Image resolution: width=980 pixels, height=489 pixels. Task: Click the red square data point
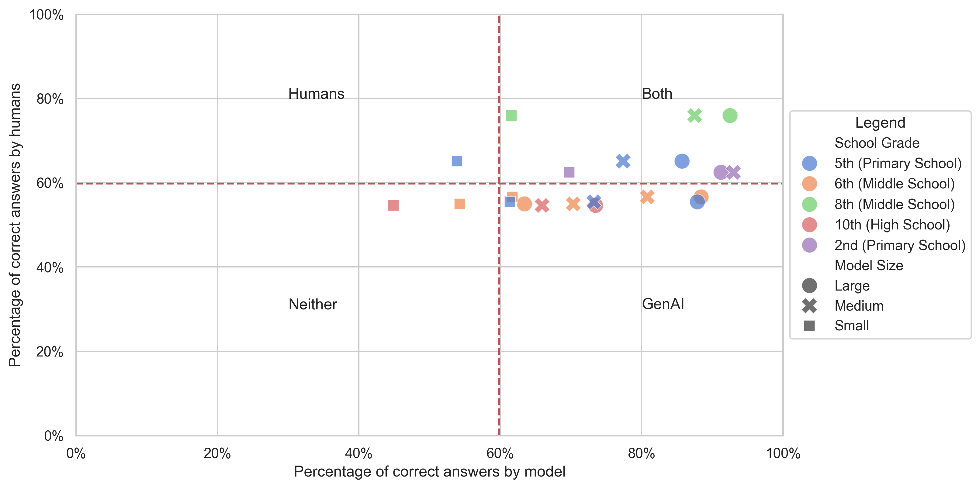393,206
